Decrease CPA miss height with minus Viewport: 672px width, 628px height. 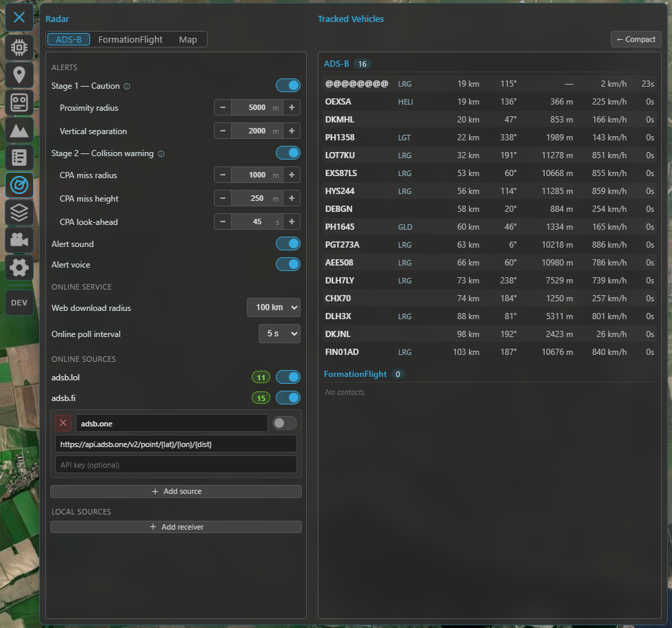click(223, 199)
